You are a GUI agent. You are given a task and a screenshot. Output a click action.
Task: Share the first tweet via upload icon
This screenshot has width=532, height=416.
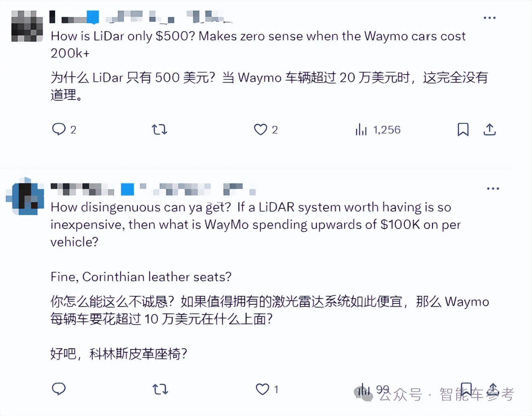coord(490,129)
